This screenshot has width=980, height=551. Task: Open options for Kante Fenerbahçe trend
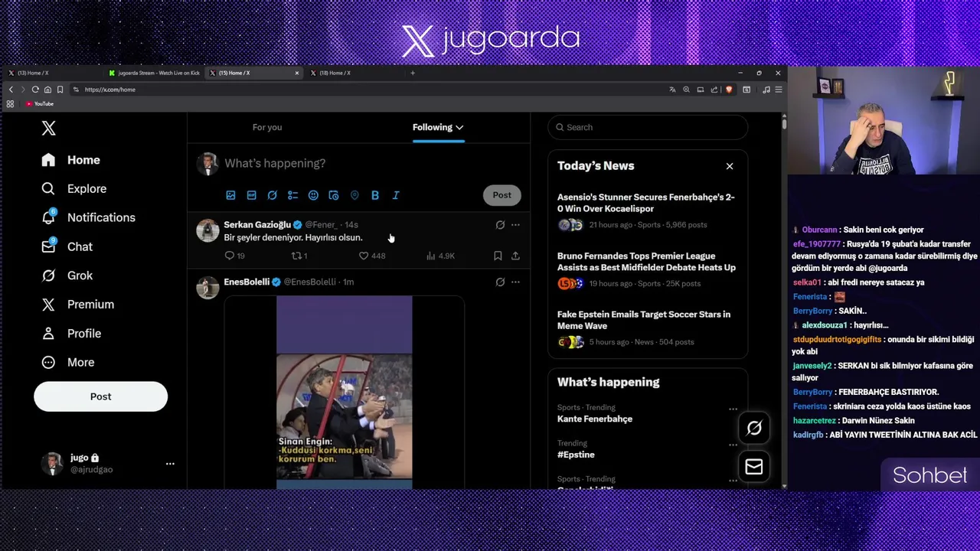click(x=733, y=409)
